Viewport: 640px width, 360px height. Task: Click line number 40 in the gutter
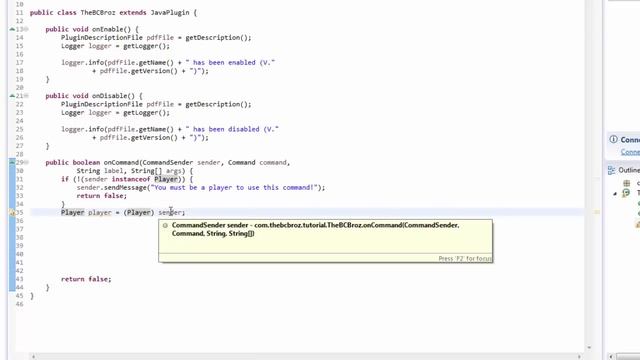20,254
